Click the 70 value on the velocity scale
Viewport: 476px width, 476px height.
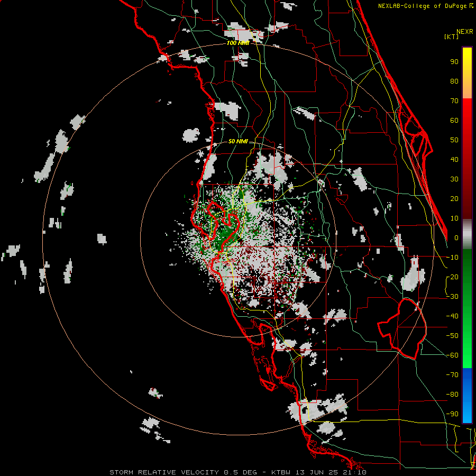454,101
